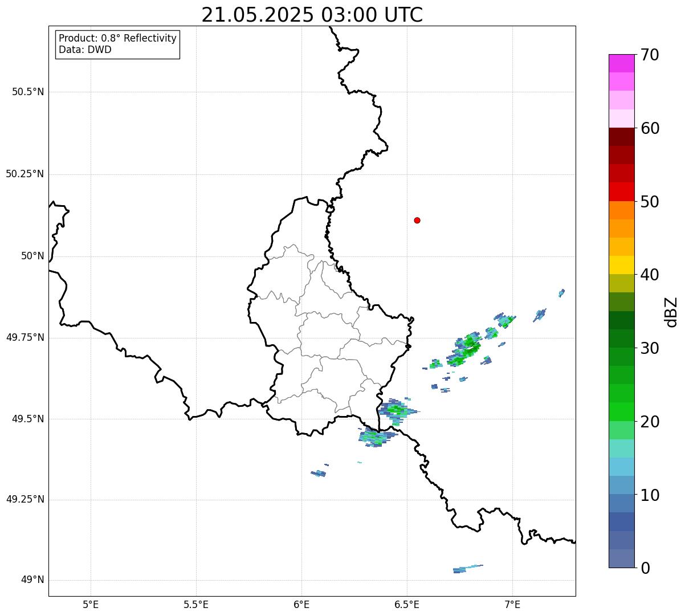
Task: Click the colorbar 50 tick label
Action: click(x=650, y=202)
